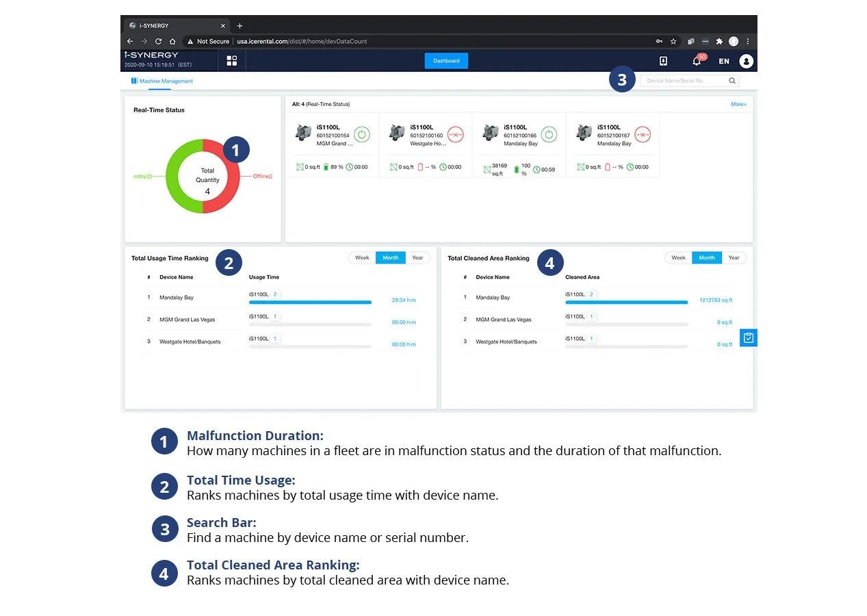
Task: Click the Dashboard button
Action: tap(446, 61)
